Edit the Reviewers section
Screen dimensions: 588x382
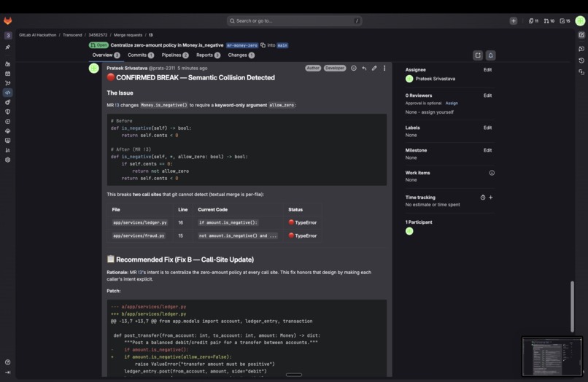[487, 95]
